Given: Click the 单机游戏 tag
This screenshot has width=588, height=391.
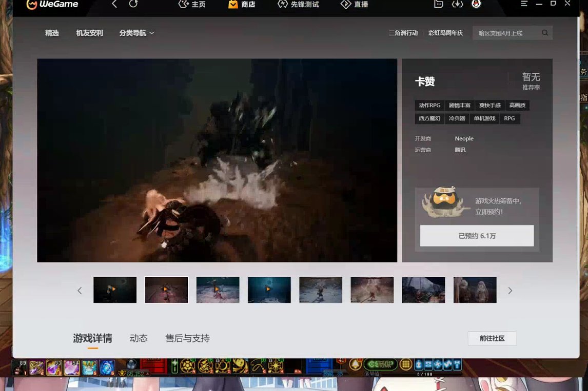Looking at the screenshot, I should 485,118.
